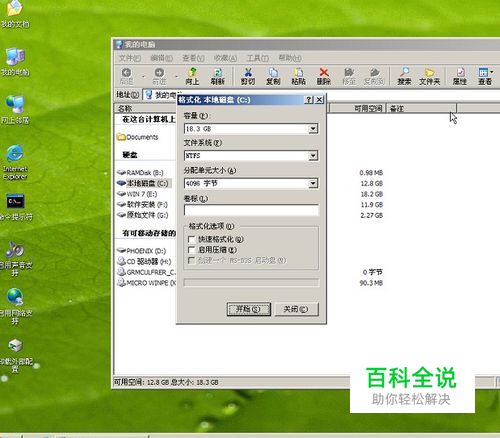The width and height of the screenshot is (500, 438).
Task: Enable the compression (启用压缩) checkbox
Action: click(191, 250)
